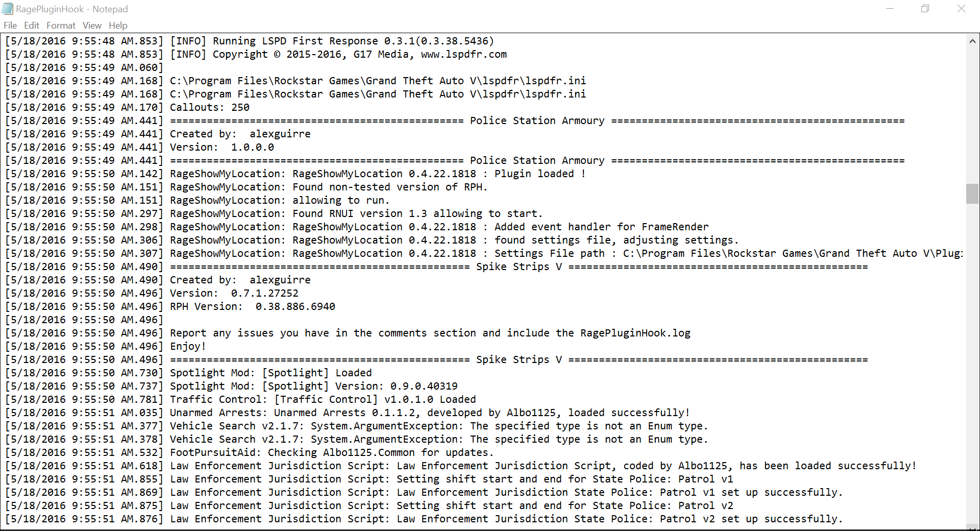
Task: Click the vertical scrollbar thumb
Action: point(972,194)
